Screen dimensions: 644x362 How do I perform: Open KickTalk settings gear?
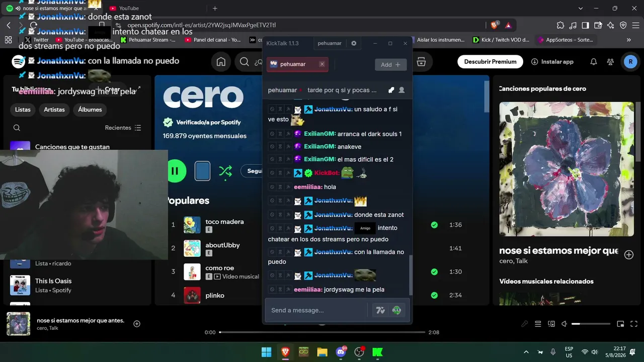pyautogui.click(x=354, y=43)
